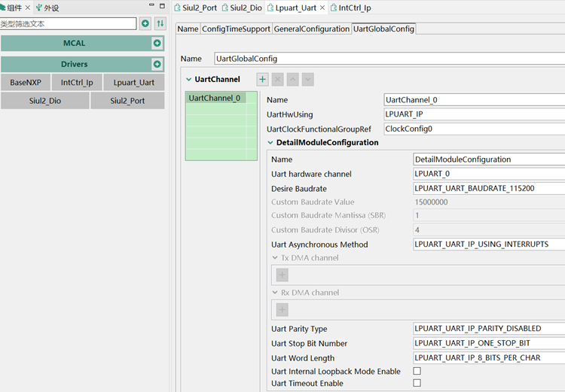Click the UartGlobalConfig Name field

click(389, 59)
